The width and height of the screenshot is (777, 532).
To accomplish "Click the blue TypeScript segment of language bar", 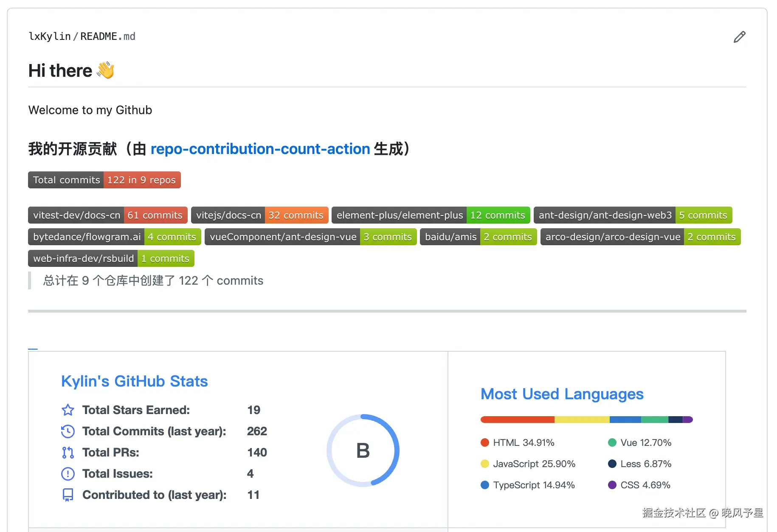I will tap(625, 420).
